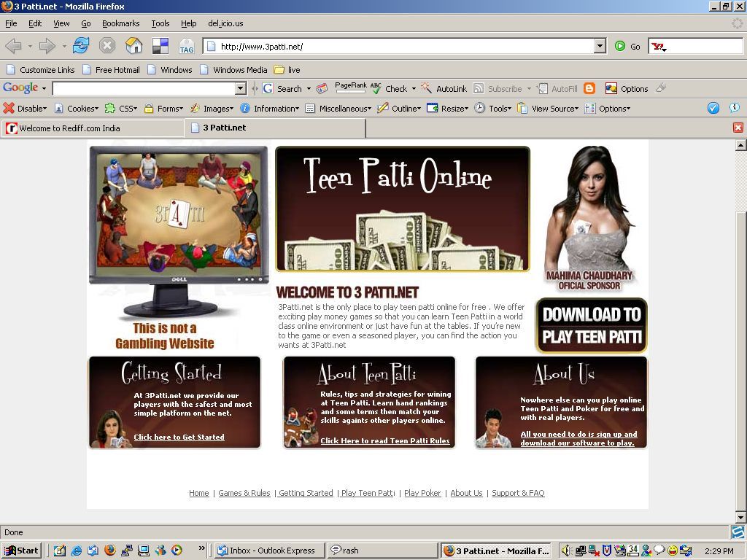
Task: Click the page scrollbar down arrow
Action: [741, 517]
